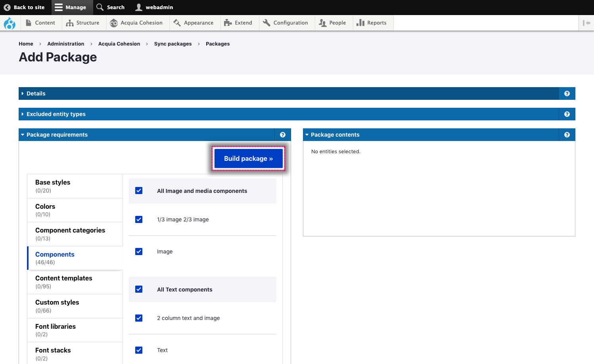Click the Manage hamburger menu icon
The image size is (594, 364).
point(59,7)
